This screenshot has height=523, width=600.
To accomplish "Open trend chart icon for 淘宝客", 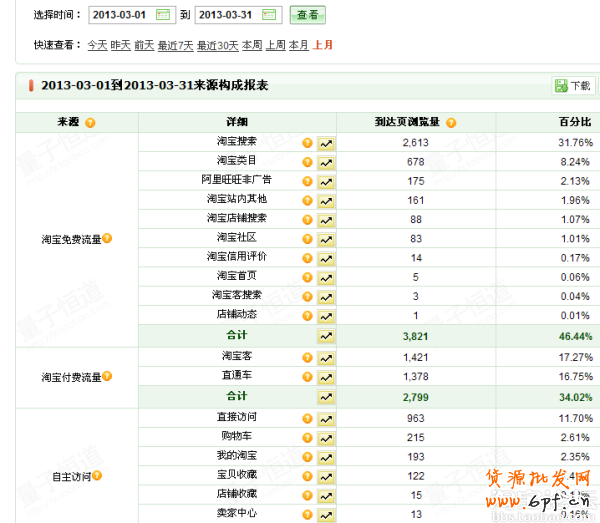I will point(326,356).
